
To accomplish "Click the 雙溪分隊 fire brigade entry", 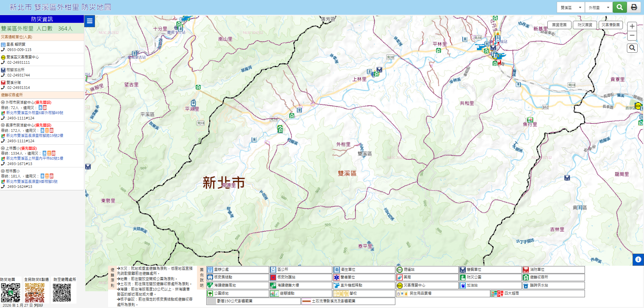I will pyautogui.click(x=11, y=83).
